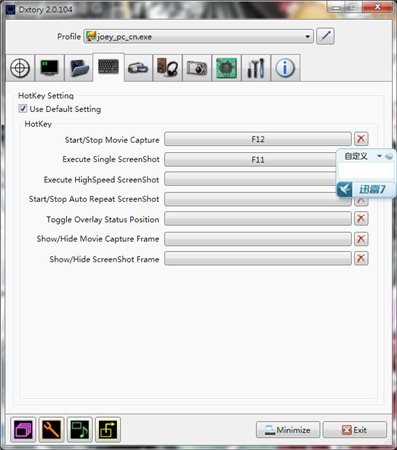
Task: Click the purple stacked windows icon
Action: point(23,430)
